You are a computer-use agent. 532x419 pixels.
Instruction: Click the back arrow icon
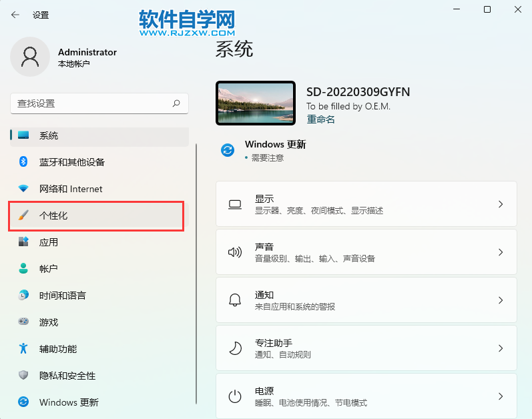coord(15,15)
